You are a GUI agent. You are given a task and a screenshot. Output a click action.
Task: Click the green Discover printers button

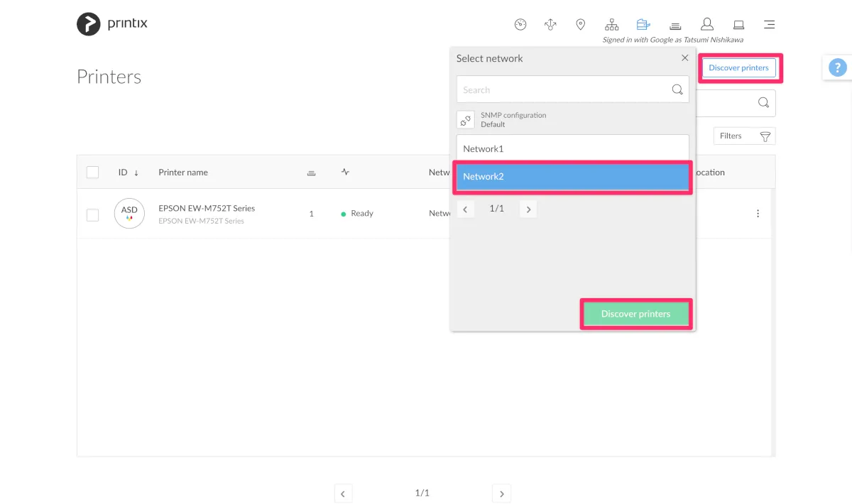click(x=635, y=314)
